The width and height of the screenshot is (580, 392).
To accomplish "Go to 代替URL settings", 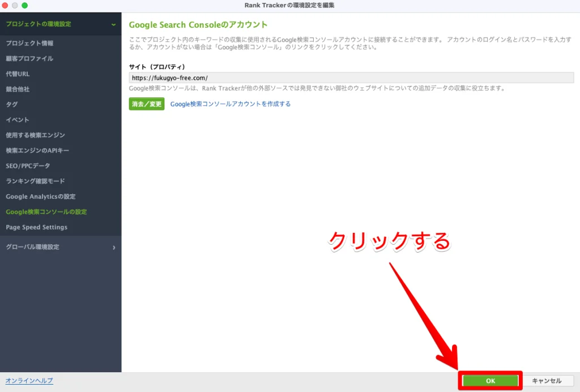I will coord(18,74).
